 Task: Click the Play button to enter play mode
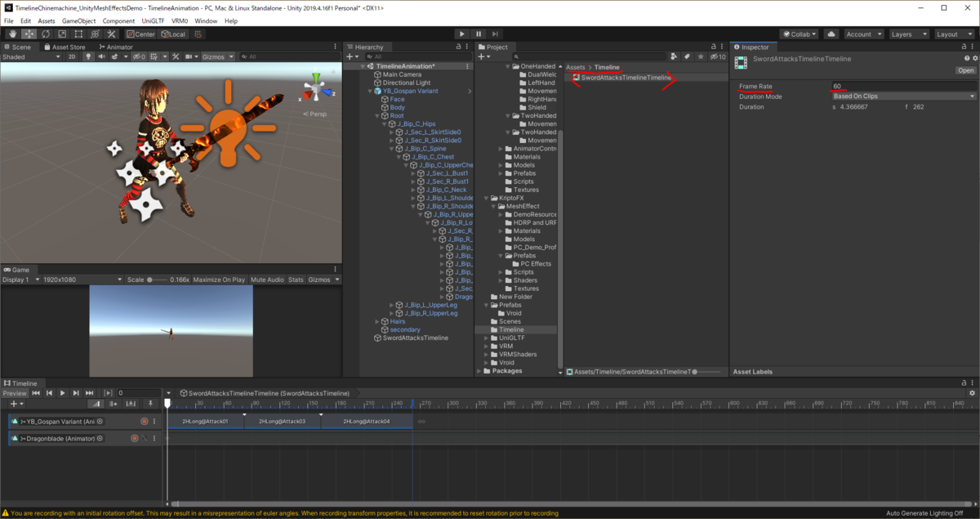[x=462, y=34]
